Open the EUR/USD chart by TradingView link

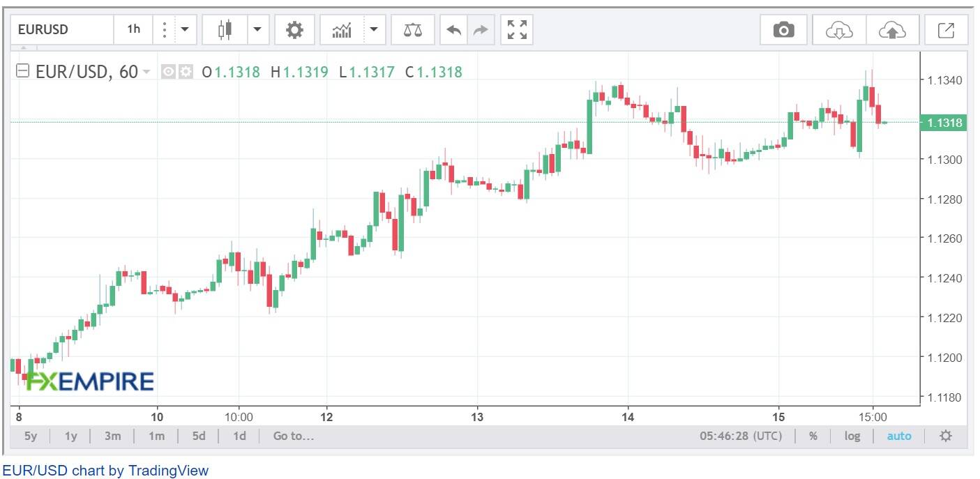coord(105,471)
